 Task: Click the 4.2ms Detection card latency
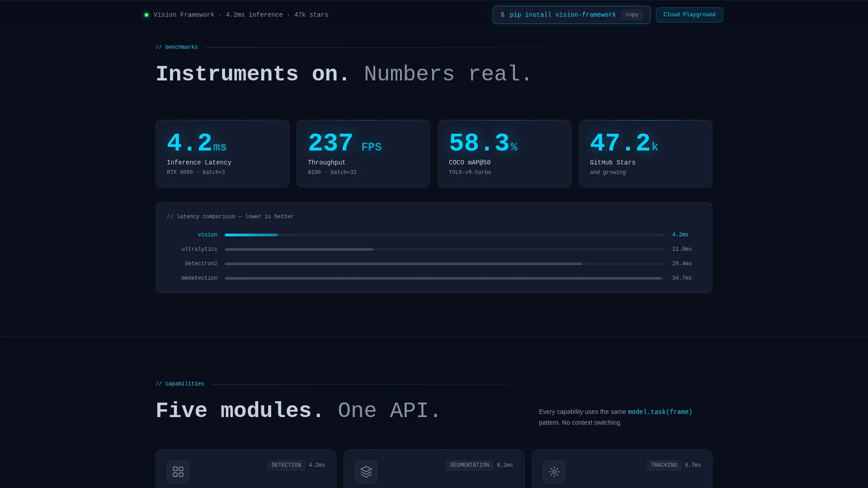(317, 465)
